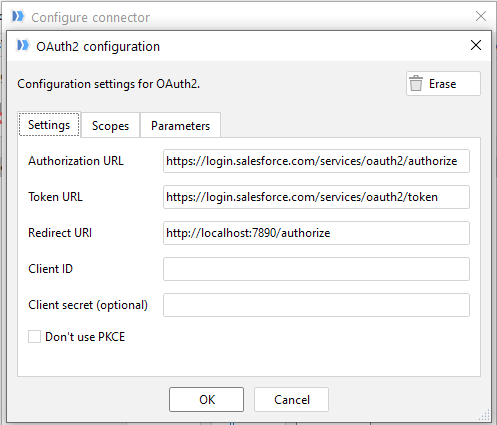Enable the Don't use PKCE checkbox

click(34, 337)
